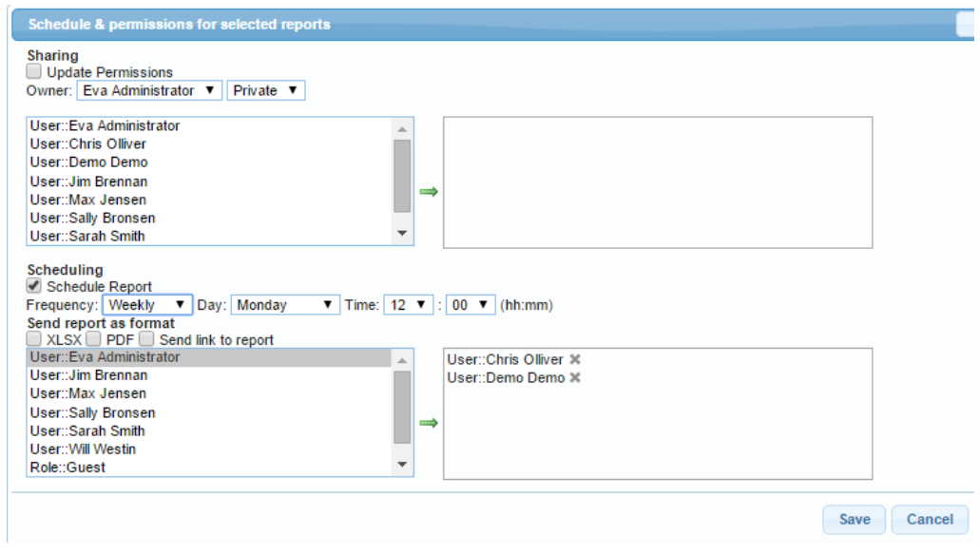Viewport: 980px width, 554px height.
Task: Select User::Max Jensen in the sharing list
Action: (87, 200)
